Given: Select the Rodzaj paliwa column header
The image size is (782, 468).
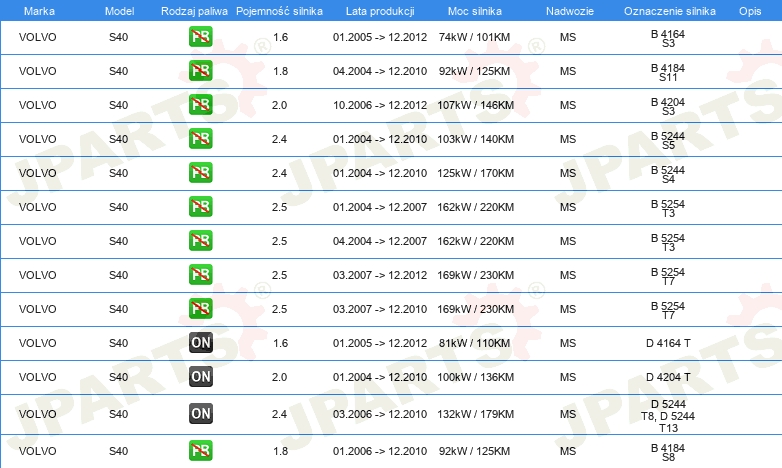Looking at the screenshot, I should pos(194,11).
